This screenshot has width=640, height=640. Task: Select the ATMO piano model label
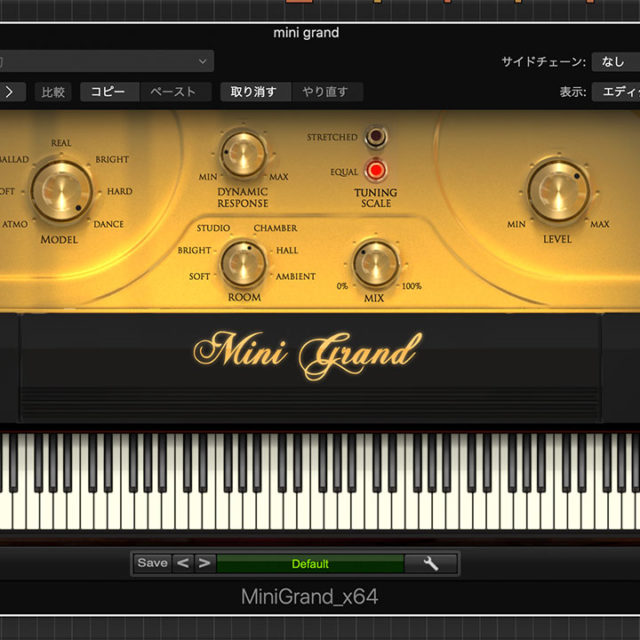15,224
